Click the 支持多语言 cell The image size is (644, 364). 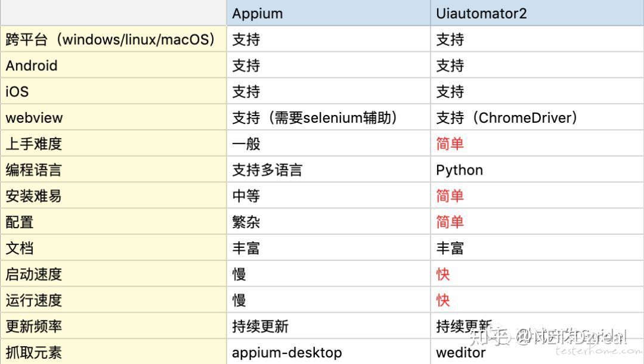pyautogui.click(x=267, y=170)
